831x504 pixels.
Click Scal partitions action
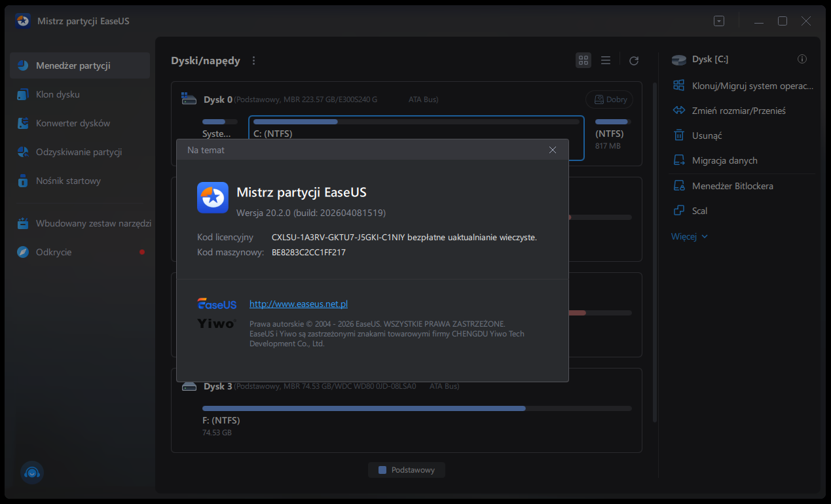point(699,211)
